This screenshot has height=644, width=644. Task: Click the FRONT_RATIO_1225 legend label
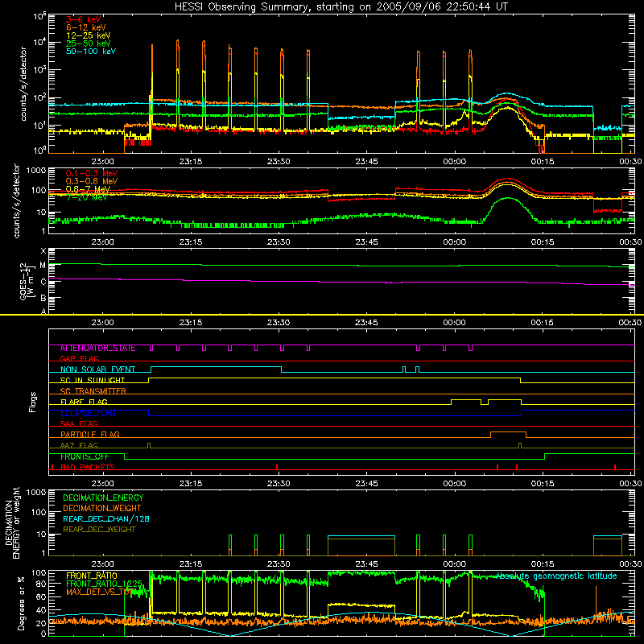[x=104, y=584]
